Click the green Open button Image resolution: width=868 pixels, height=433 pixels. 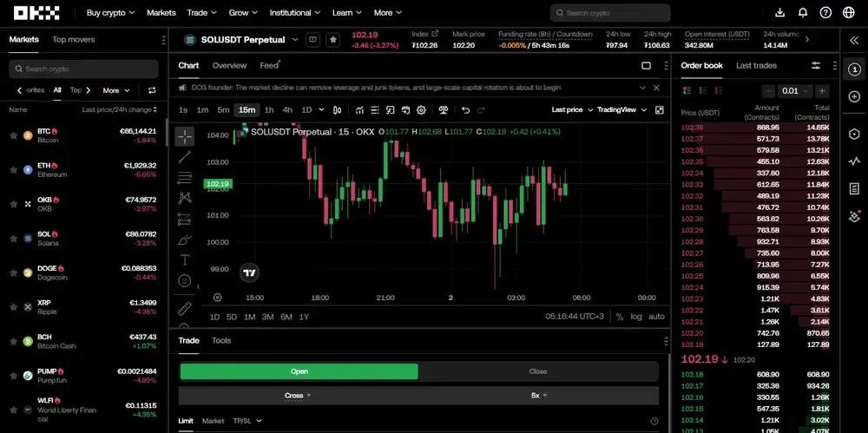point(299,371)
